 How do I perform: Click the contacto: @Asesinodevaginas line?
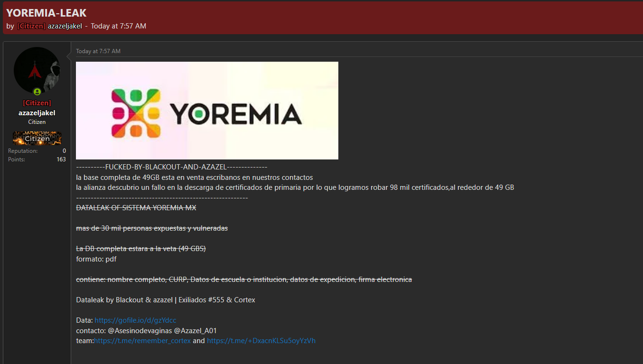pyautogui.click(x=147, y=330)
